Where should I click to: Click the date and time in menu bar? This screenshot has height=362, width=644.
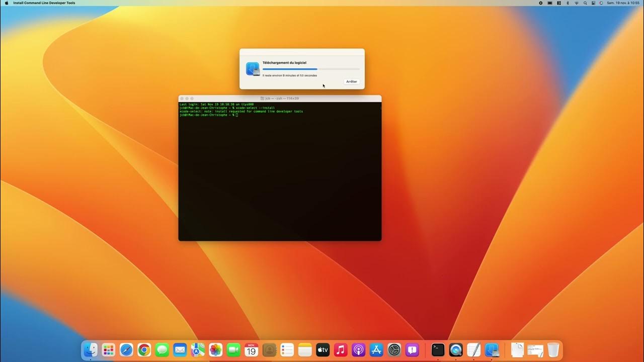click(x=623, y=3)
